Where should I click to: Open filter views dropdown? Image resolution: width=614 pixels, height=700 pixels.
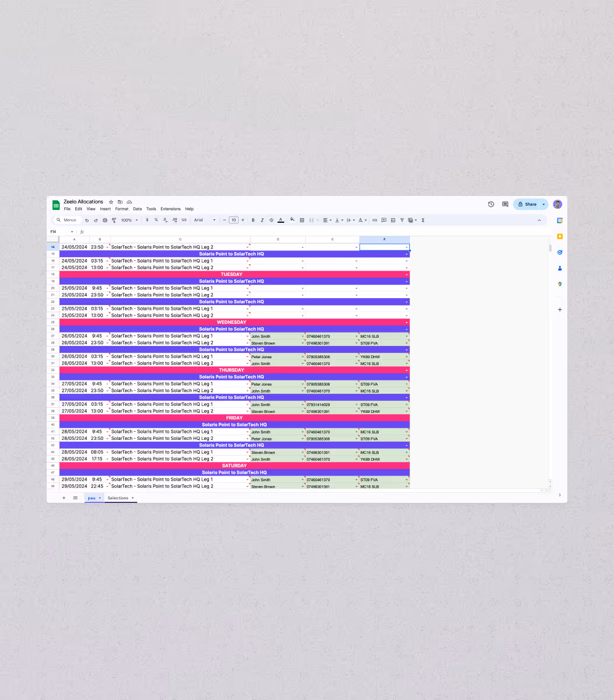pos(413,220)
